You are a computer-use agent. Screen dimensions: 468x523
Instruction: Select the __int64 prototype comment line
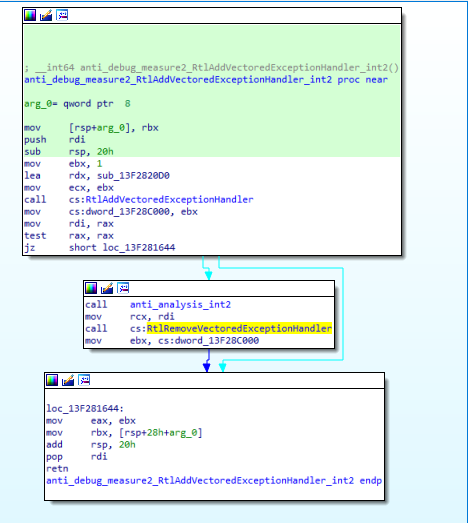point(211,68)
